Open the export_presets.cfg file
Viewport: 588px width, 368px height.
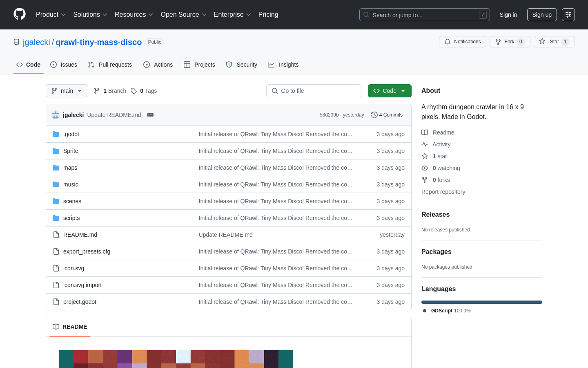point(87,251)
